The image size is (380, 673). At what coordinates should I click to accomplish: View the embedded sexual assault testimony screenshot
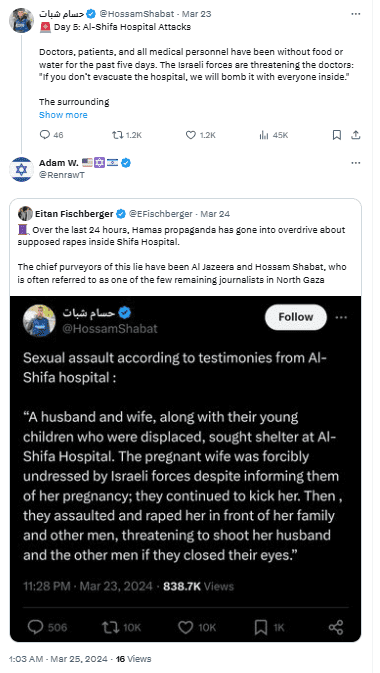click(x=185, y=469)
